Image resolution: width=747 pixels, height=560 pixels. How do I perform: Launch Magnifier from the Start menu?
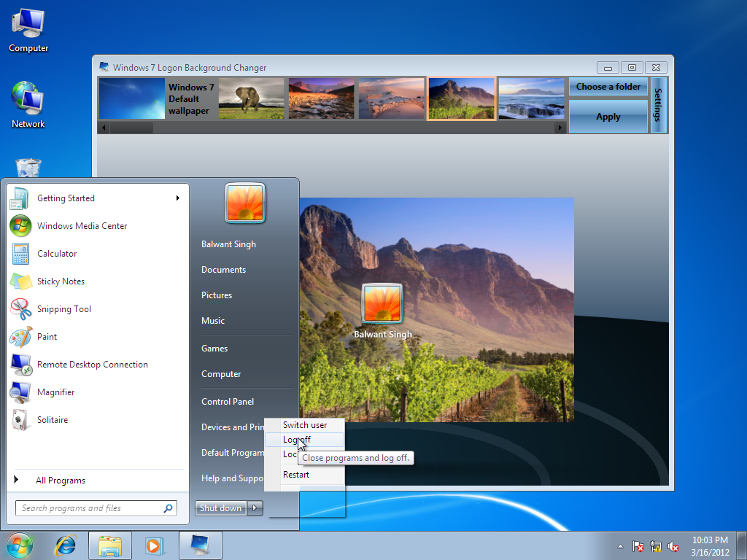coord(98,392)
